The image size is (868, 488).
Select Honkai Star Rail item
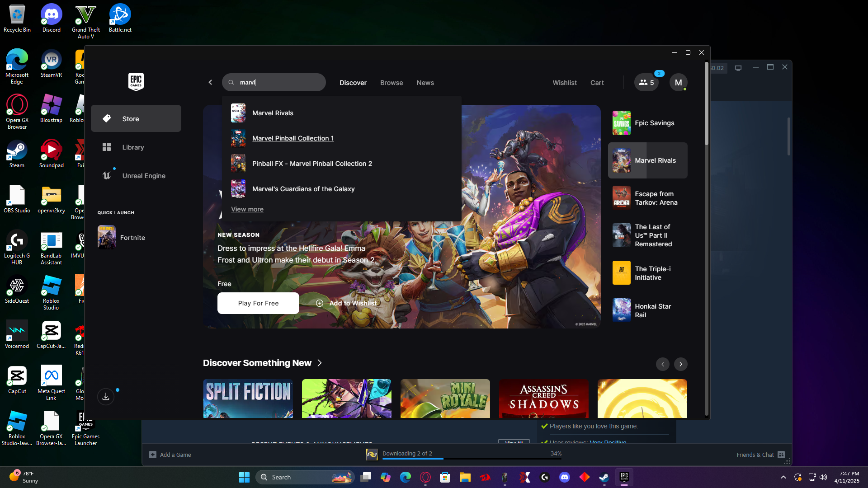tap(647, 310)
